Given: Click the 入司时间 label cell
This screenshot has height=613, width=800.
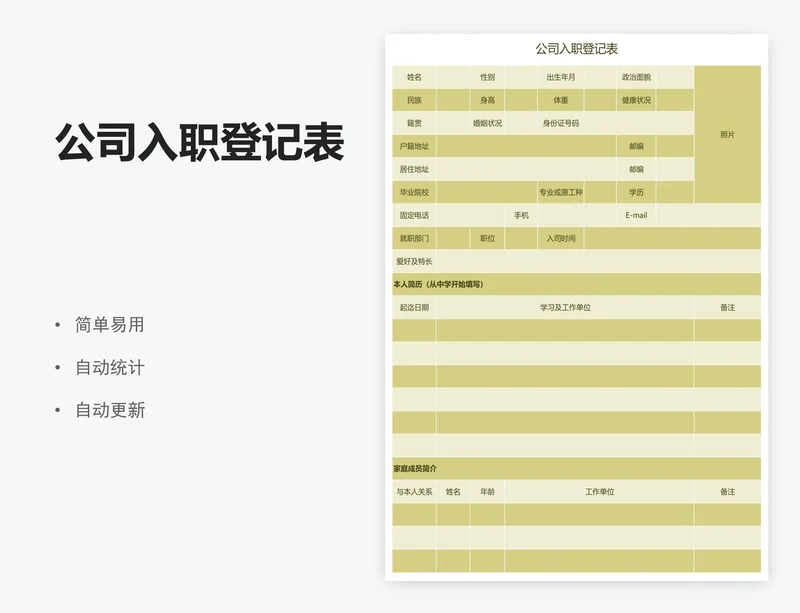Looking at the screenshot, I should pos(561,238).
